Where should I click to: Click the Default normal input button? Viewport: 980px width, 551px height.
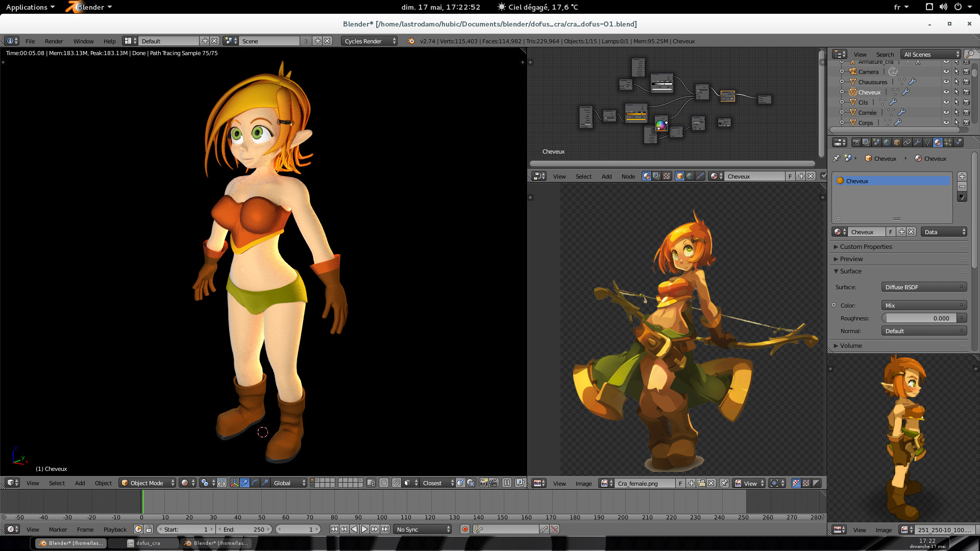[924, 331]
